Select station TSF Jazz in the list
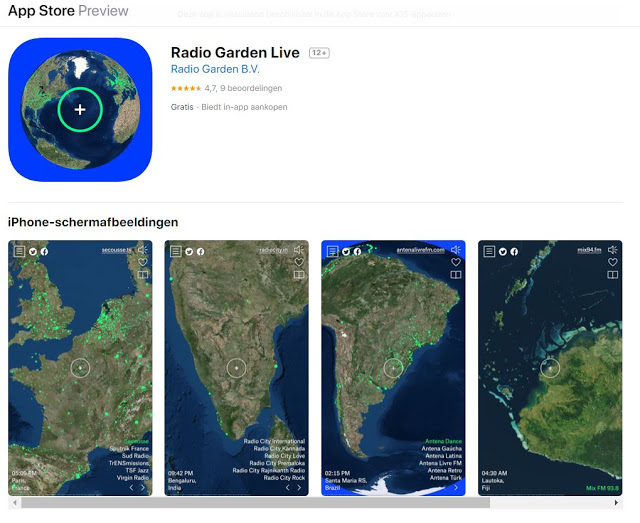This screenshot has height=523, width=640. [137, 470]
